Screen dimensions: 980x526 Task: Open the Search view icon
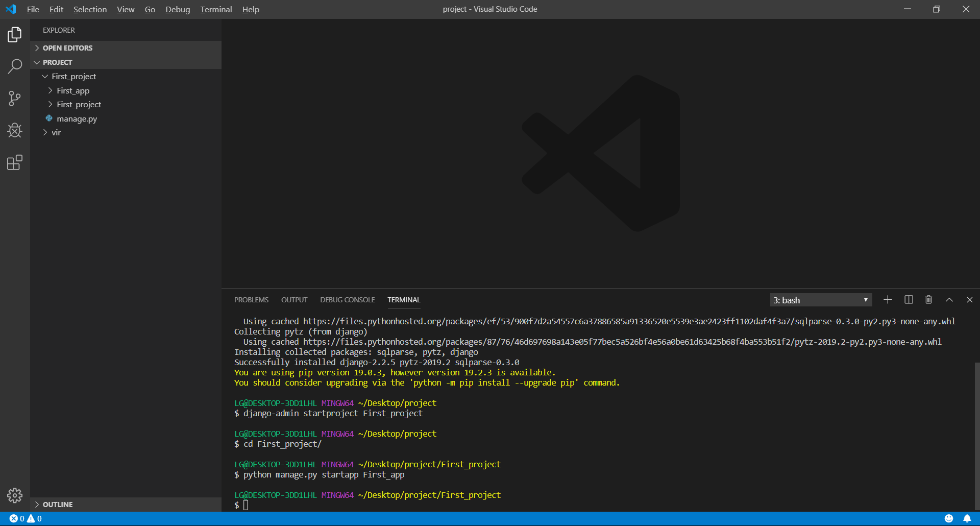pos(15,66)
